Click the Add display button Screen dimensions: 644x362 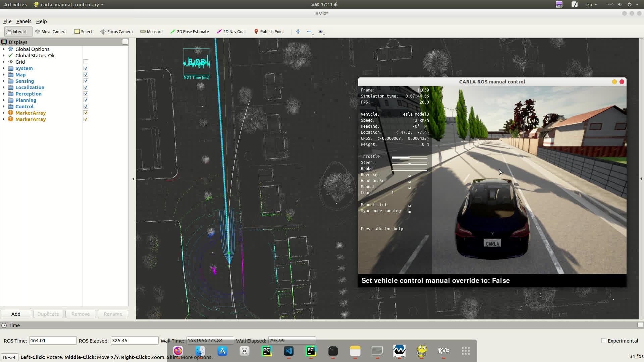(x=16, y=314)
